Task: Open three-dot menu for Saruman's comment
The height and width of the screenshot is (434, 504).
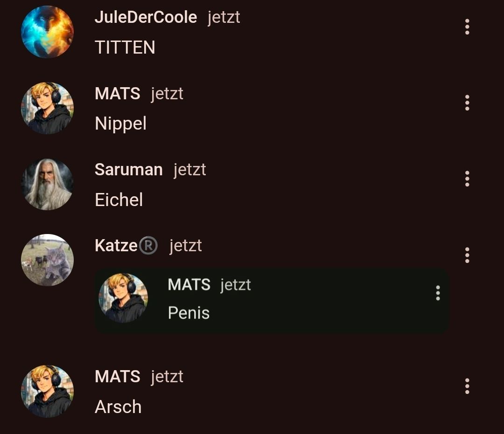Action: (467, 179)
